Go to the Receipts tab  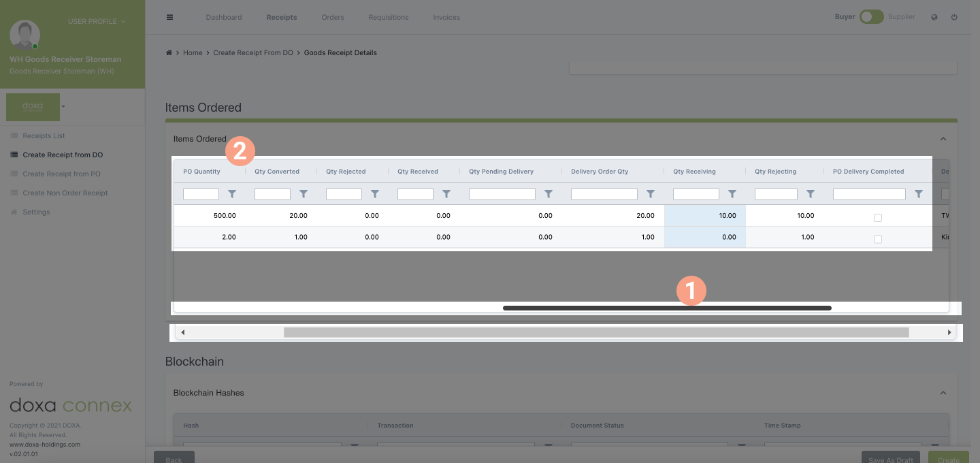pos(282,17)
